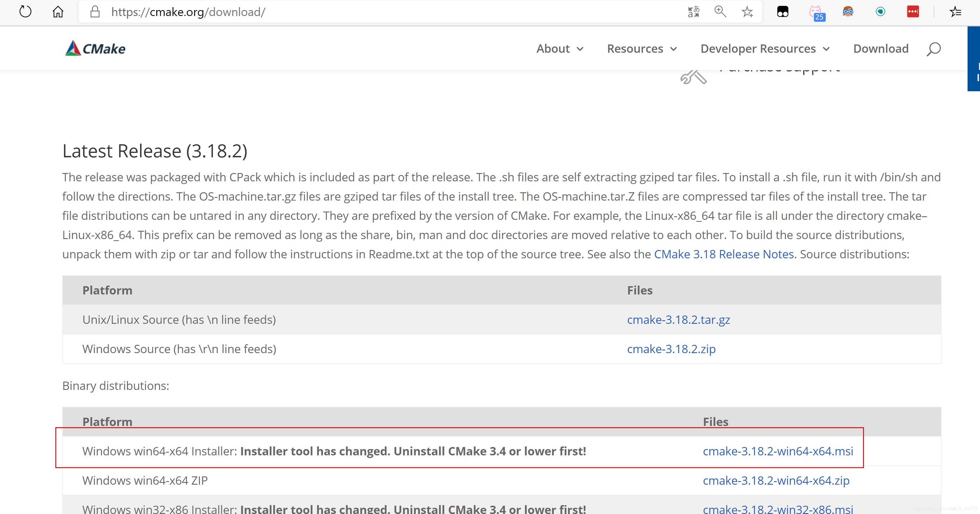This screenshot has height=514, width=980.
Task: Download cmake-3.18.2-win64-x64.zip
Action: [776, 481]
